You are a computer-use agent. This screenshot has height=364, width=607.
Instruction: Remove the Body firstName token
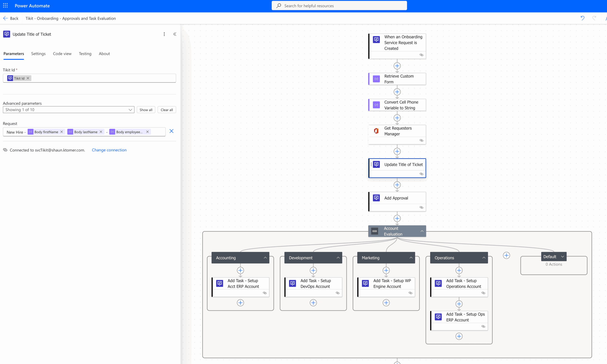tap(62, 132)
